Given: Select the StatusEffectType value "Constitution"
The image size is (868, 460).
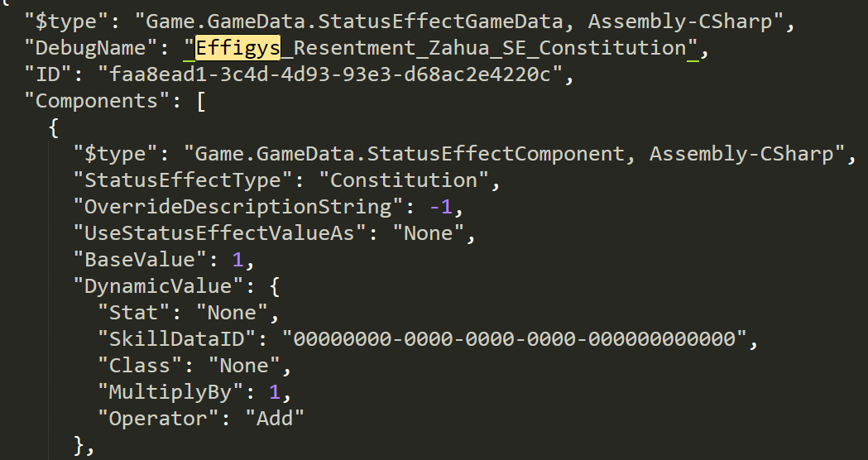Looking at the screenshot, I should [x=404, y=180].
